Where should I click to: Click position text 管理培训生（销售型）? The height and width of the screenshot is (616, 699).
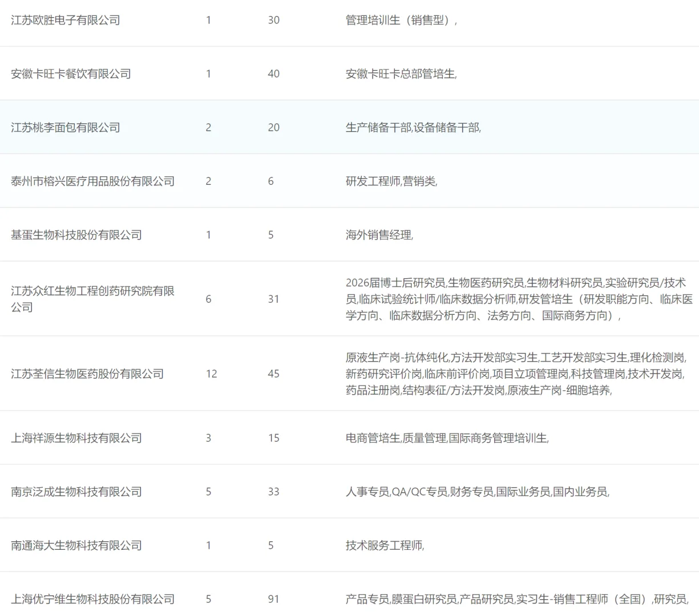click(x=401, y=20)
